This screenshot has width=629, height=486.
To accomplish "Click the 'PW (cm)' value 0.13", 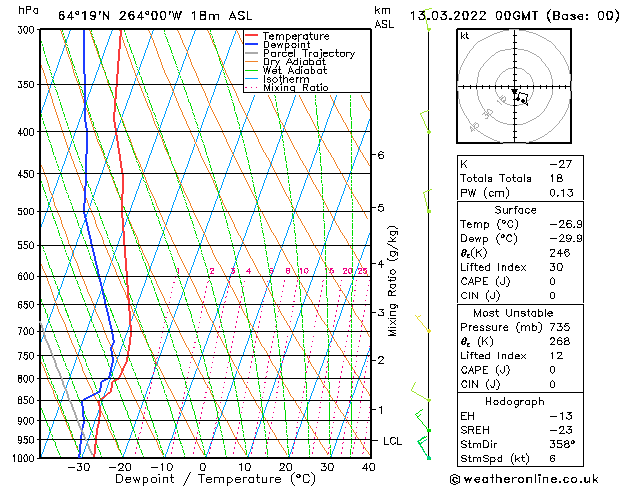I will [562, 193].
